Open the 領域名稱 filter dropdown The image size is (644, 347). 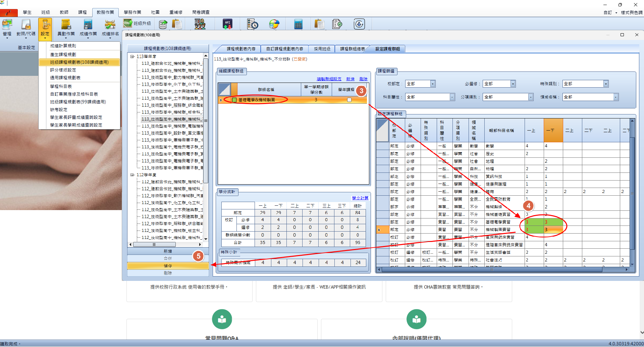[x=615, y=97]
